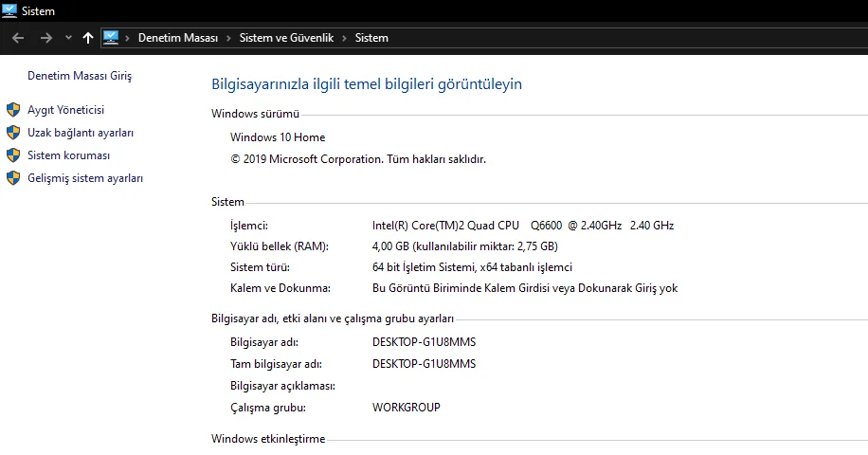Image resolution: width=868 pixels, height=455 pixels.
Task: Select the Intel Core2 Quad Q6600 processor value
Action: tap(523, 226)
